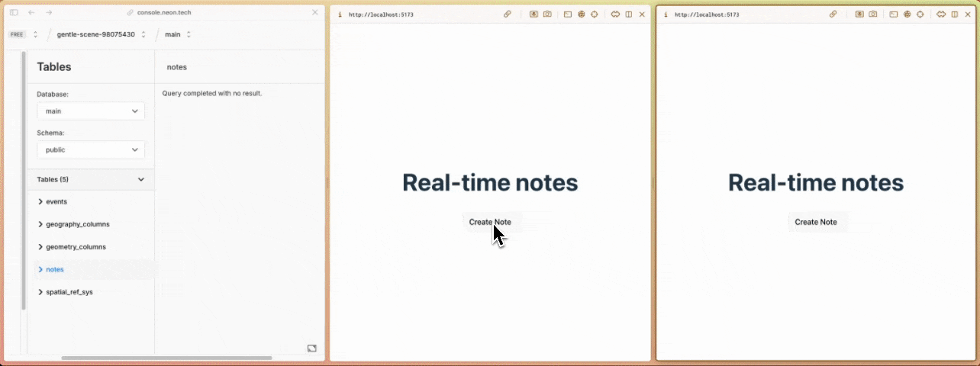Image resolution: width=980 pixels, height=366 pixels.
Task: Click Create Note in the middle window
Action: point(490,222)
